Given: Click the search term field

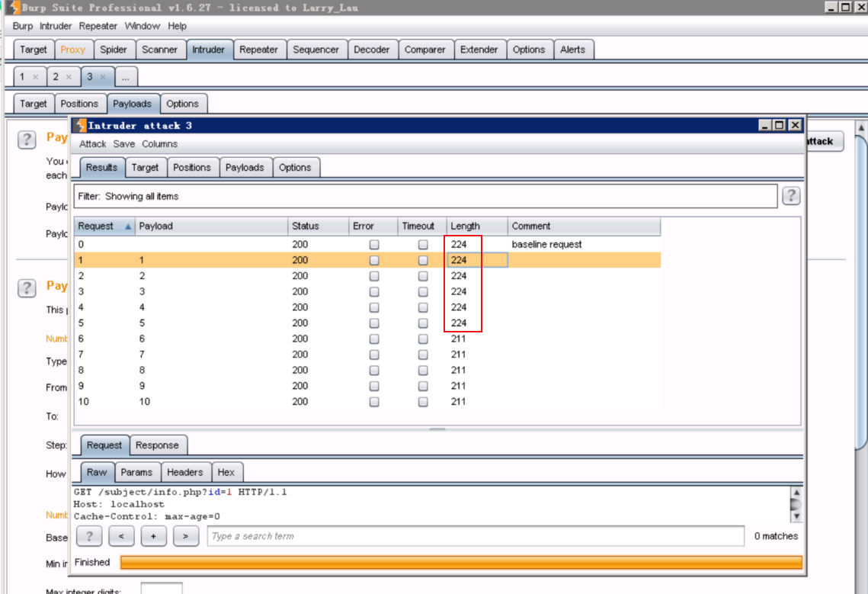Looking at the screenshot, I should coord(476,536).
